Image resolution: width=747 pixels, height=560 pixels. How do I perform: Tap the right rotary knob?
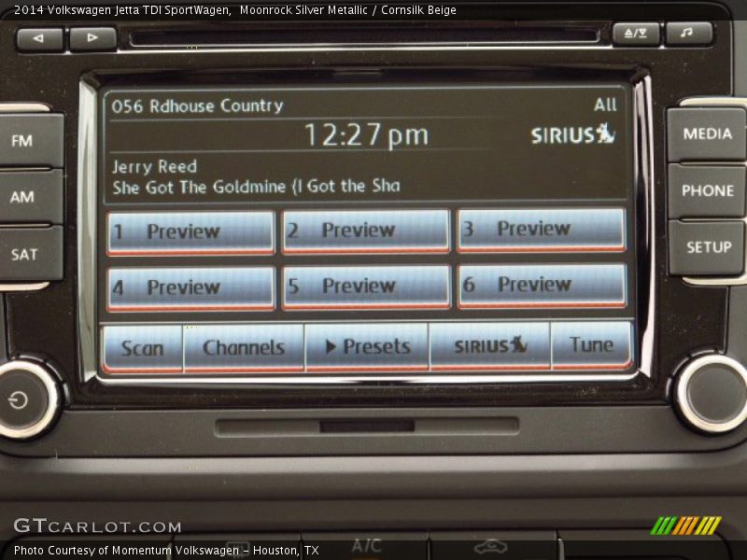tap(712, 393)
